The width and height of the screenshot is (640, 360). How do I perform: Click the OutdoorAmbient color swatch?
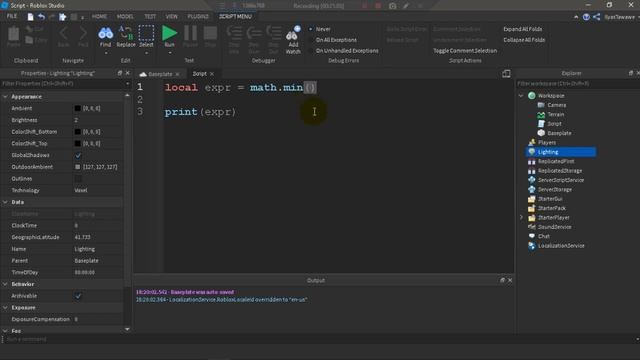tap(78, 167)
